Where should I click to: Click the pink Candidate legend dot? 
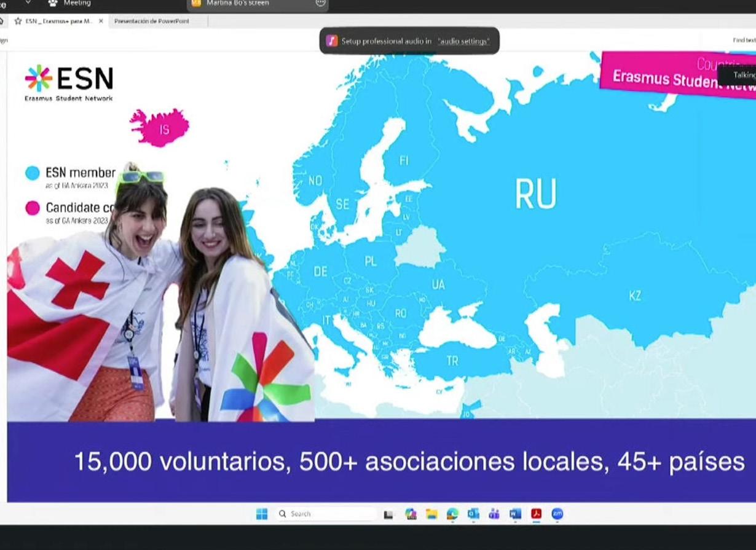33,208
